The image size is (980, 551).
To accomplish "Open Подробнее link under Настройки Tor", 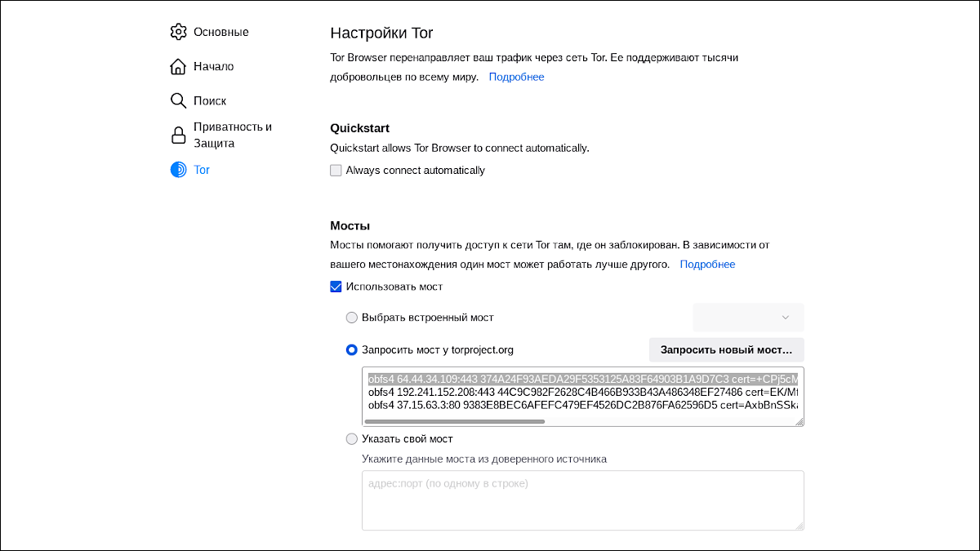I will click(516, 77).
